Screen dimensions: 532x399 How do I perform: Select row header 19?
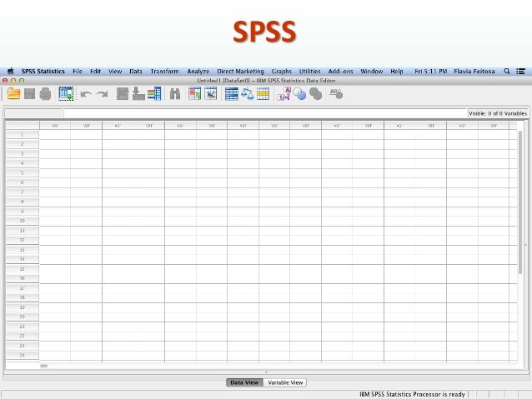23,307
